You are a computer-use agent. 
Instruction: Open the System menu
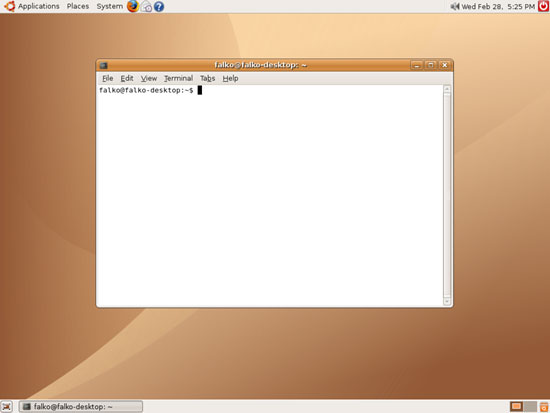[109, 6]
